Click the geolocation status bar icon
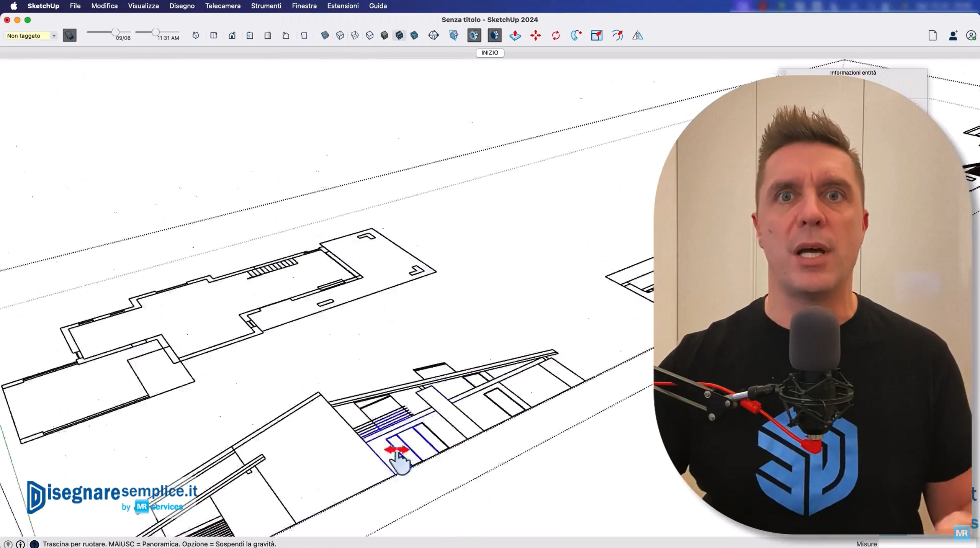The width and height of the screenshot is (980, 548). click(8, 544)
